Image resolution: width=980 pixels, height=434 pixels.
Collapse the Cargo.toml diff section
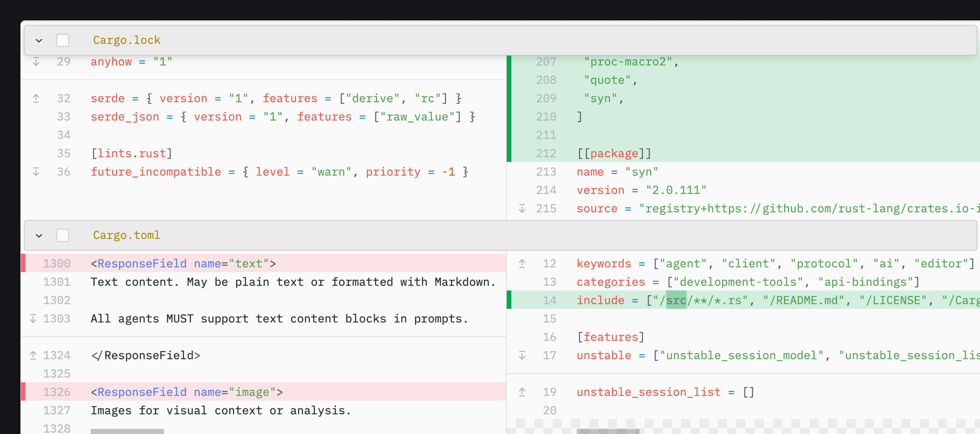(38, 235)
